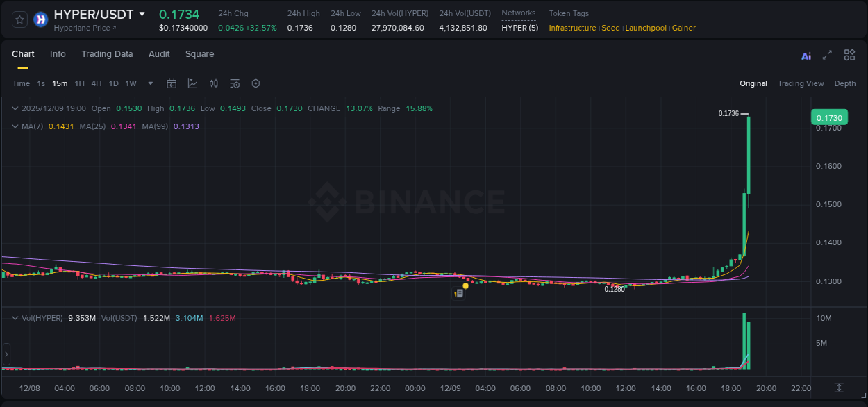Launch the Ai assistant
The height and width of the screenshot is (407, 868).
coord(806,55)
